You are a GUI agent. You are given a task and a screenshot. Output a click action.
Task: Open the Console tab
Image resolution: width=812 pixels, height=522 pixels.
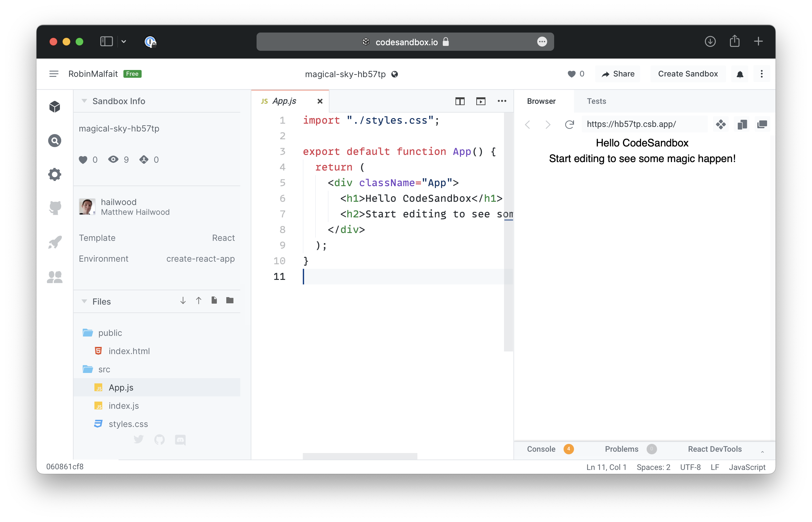(541, 449)
